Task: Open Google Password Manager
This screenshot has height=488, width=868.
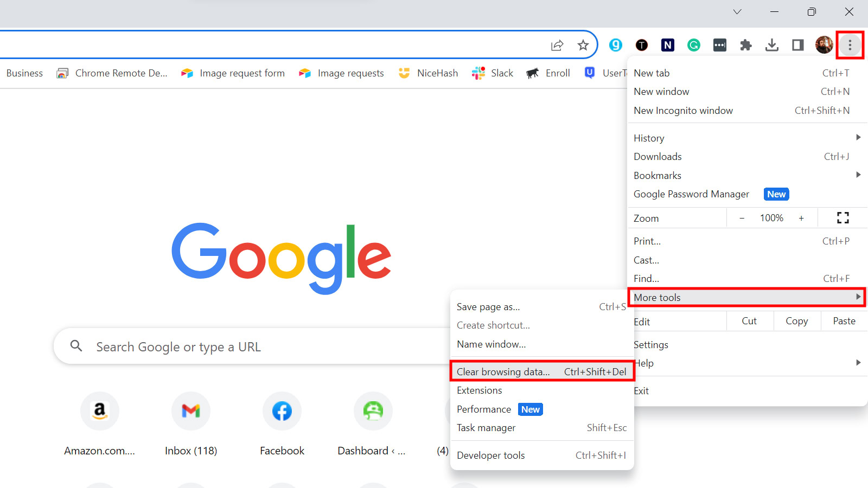Action: [x=746, y=194]
